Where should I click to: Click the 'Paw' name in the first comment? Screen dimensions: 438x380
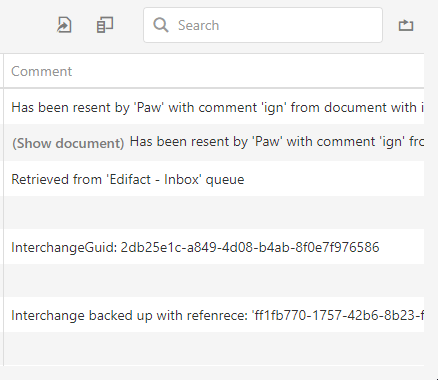[149, 108]
